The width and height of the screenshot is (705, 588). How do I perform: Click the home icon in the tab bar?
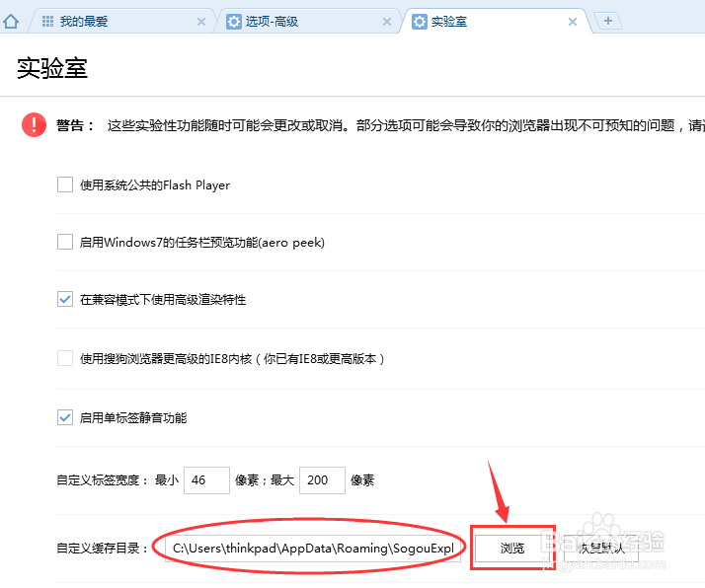[x=11, y=21]
